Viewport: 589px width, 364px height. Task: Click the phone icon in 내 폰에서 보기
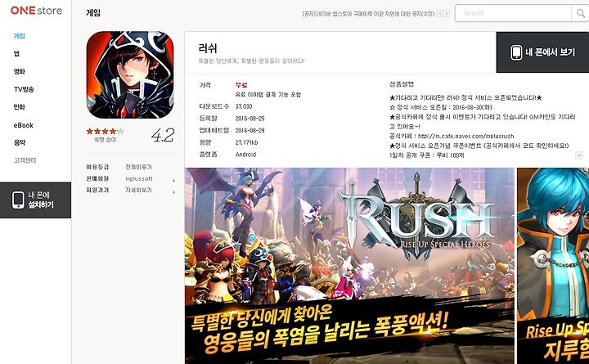(x=516, y=52)
